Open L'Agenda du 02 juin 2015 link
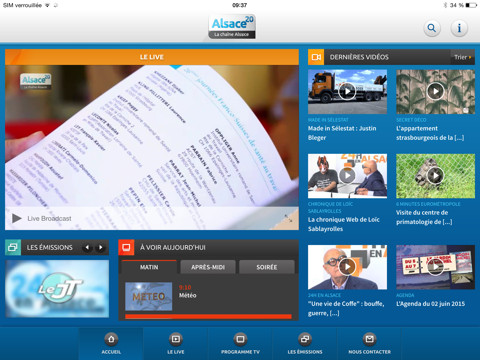 [430, 304]
